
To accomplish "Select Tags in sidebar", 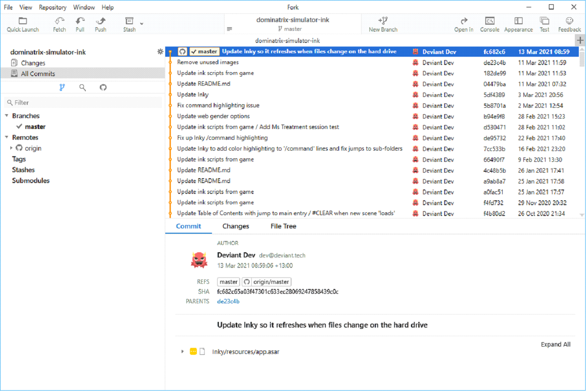I will pos(19,159).
